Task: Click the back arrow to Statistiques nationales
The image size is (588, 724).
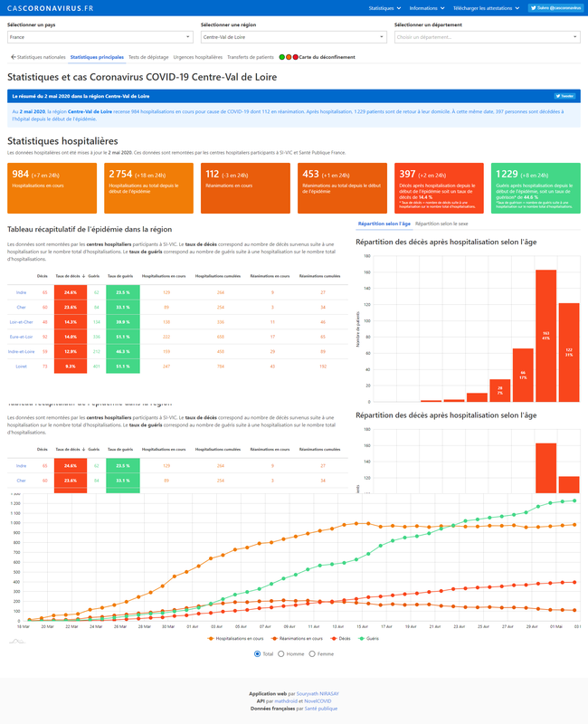Action: (x=14, y=57)
